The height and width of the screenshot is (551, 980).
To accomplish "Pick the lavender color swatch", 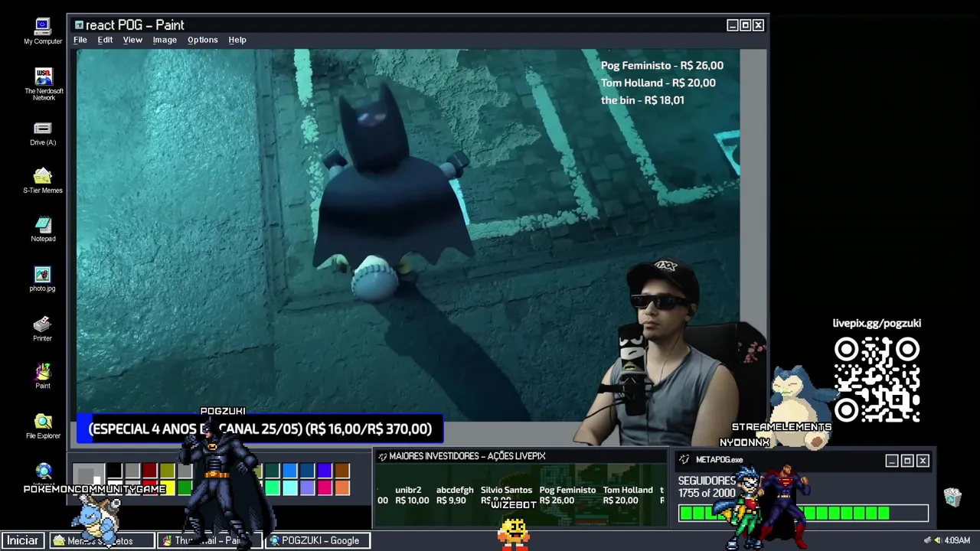I will click(308, 487).
